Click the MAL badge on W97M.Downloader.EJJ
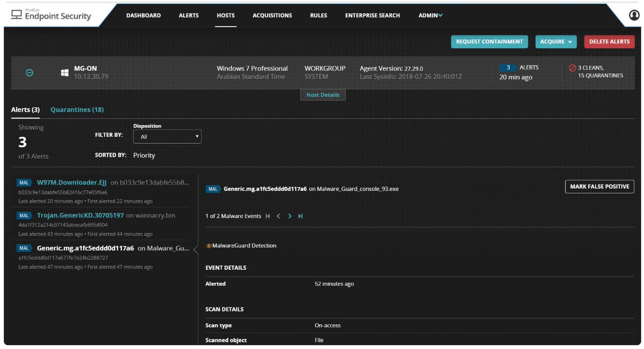Image resolution: width=644 pixels, height=349 pixels. pyautogui.click(x=25, y=182)
